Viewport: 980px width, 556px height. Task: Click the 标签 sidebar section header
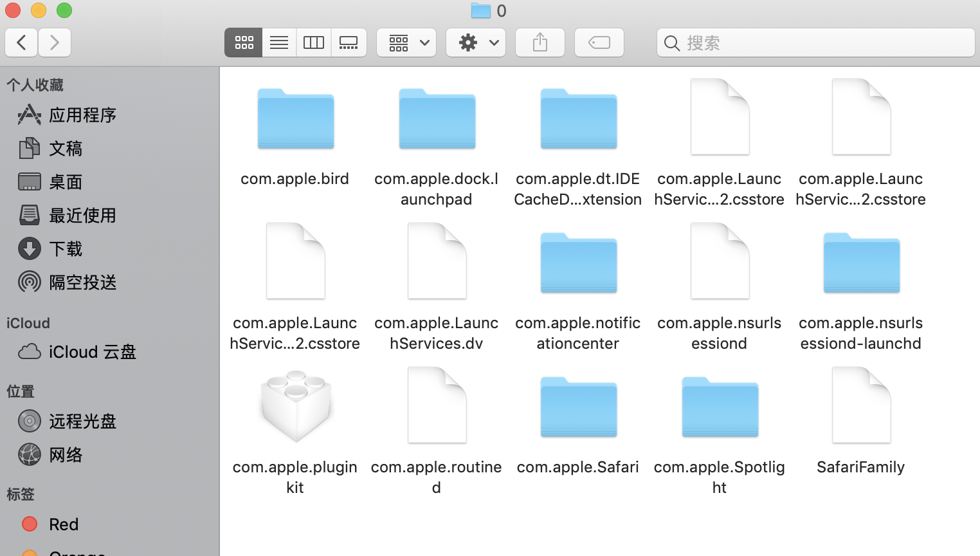21,494
